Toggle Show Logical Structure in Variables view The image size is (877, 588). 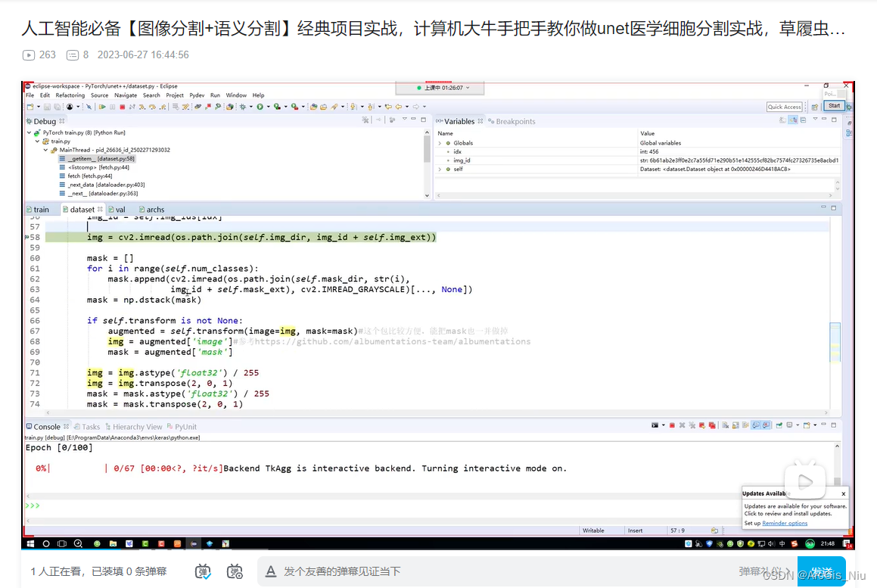pos(793,120)
